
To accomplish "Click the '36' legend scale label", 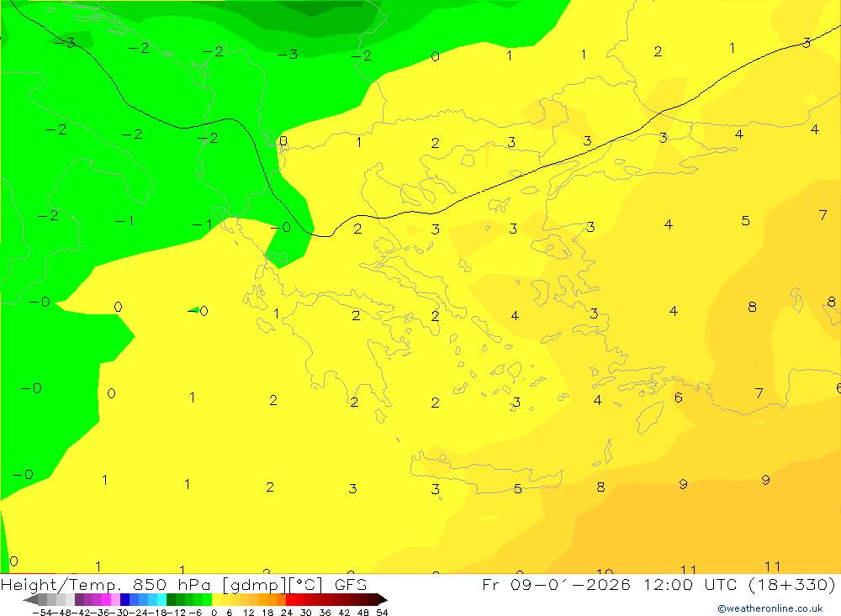I will point(325,613).
